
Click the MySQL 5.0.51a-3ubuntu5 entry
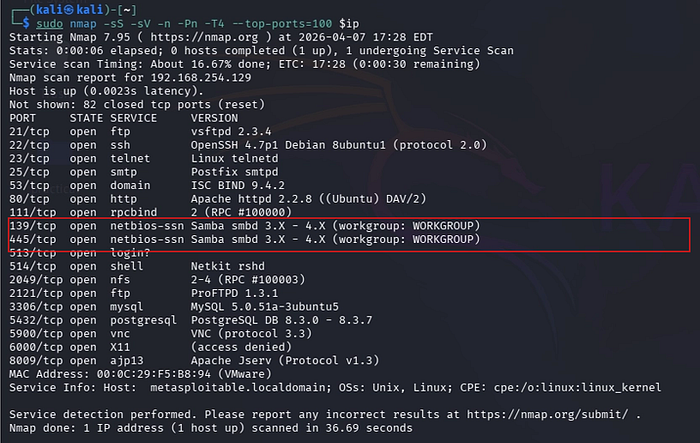265,307
